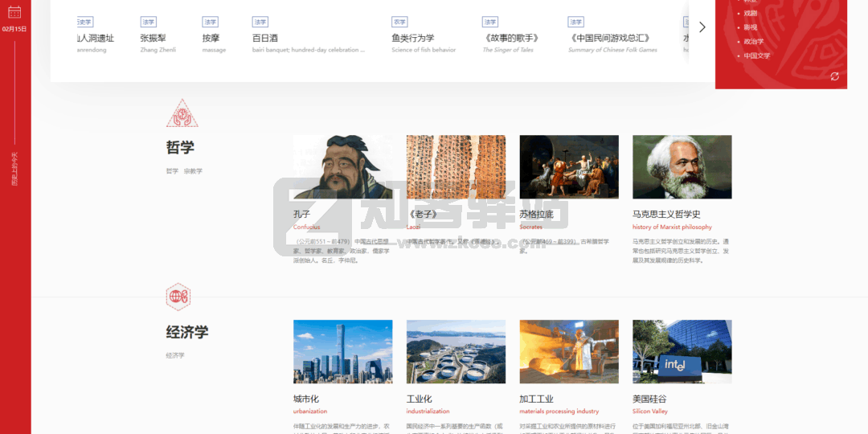Viewport: 868px width, 434px height.
Task: Click the red Confucius subtitle
Action: click(x=307, y=227)
